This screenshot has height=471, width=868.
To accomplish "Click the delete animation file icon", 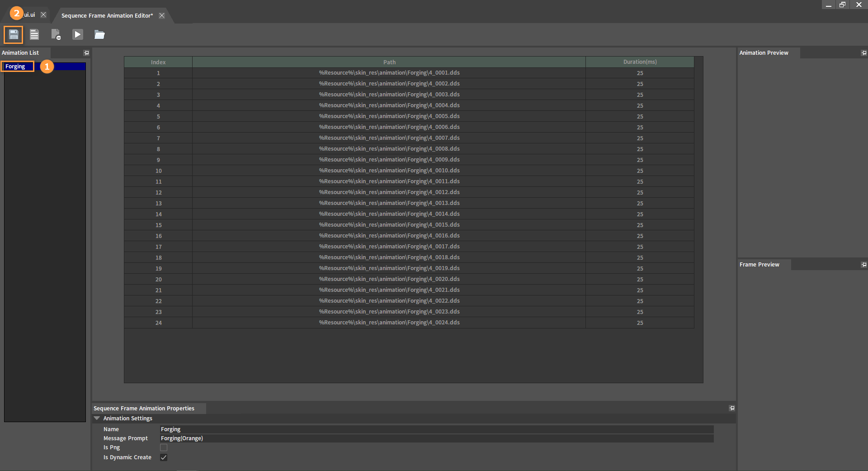I will click(x=56, y=34).
